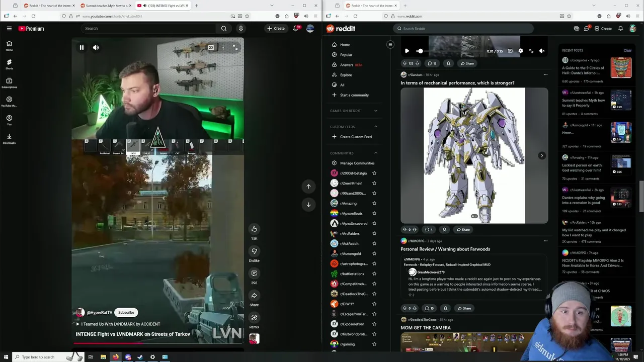
Task: Open the YouTube hamburger guide menu
Action: point(9,29)
